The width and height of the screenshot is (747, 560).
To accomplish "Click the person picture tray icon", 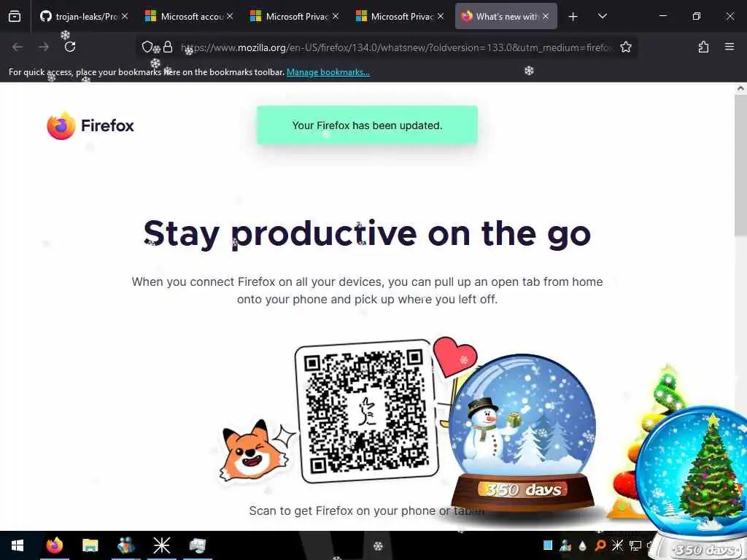I will point(565,545).
